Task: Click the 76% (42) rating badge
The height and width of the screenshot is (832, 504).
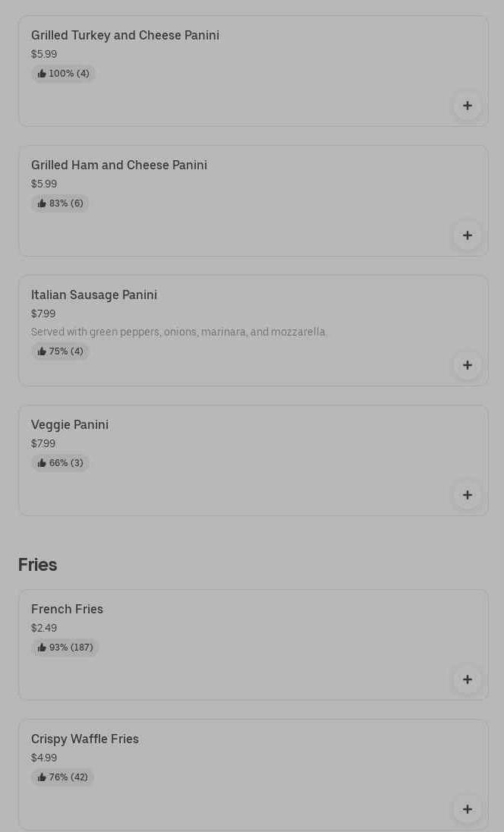Action: 63,777
